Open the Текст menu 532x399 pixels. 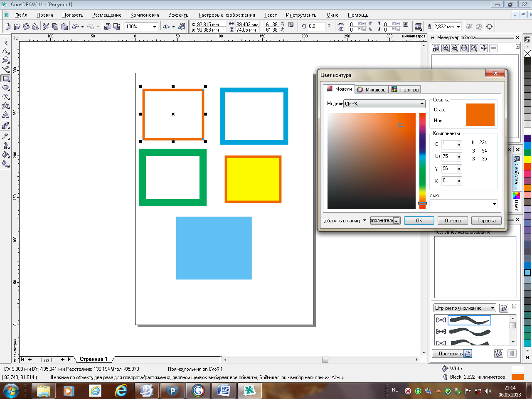[270, 15]
